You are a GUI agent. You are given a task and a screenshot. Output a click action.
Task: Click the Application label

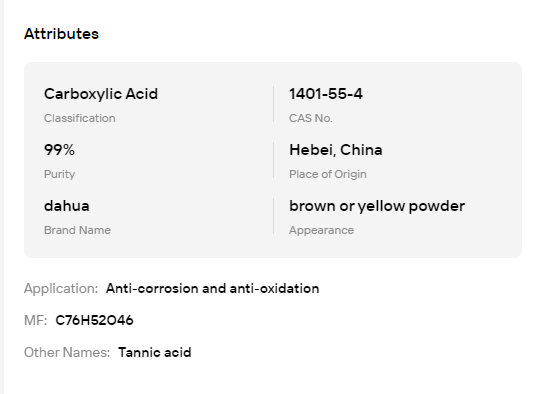(61, 289)
